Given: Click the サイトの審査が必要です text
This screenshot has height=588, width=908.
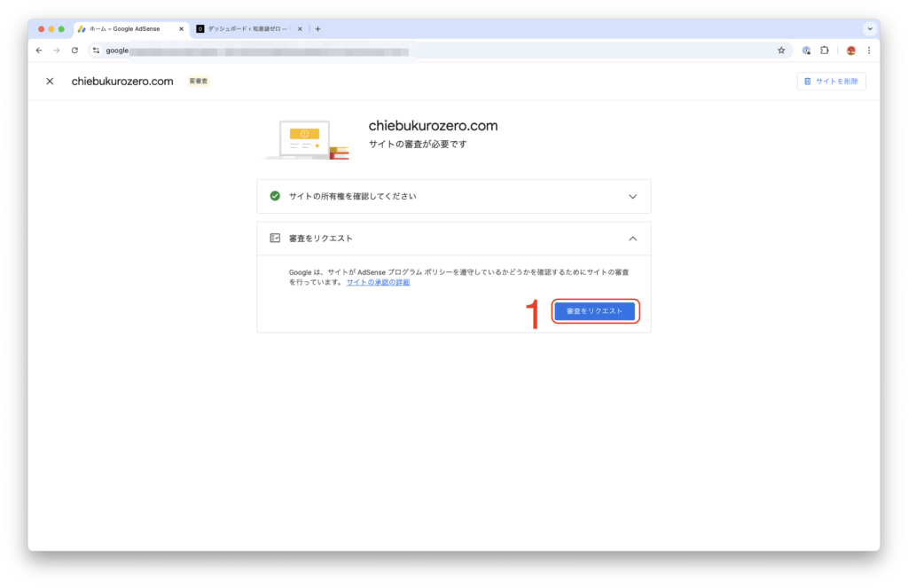Looking at the screenshot, I should (418, 144).
